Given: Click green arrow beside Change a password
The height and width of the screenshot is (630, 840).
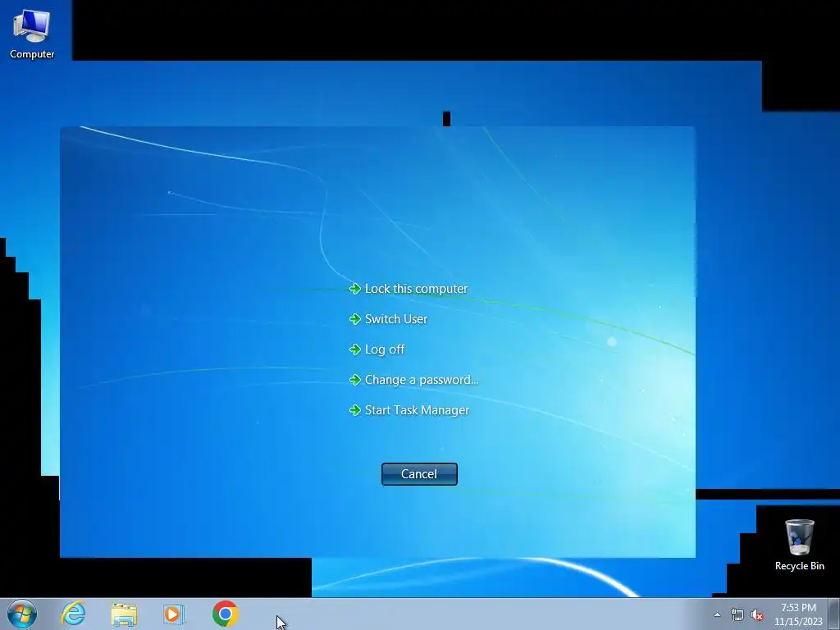Looking at the screenshot, I should point(355,380).
